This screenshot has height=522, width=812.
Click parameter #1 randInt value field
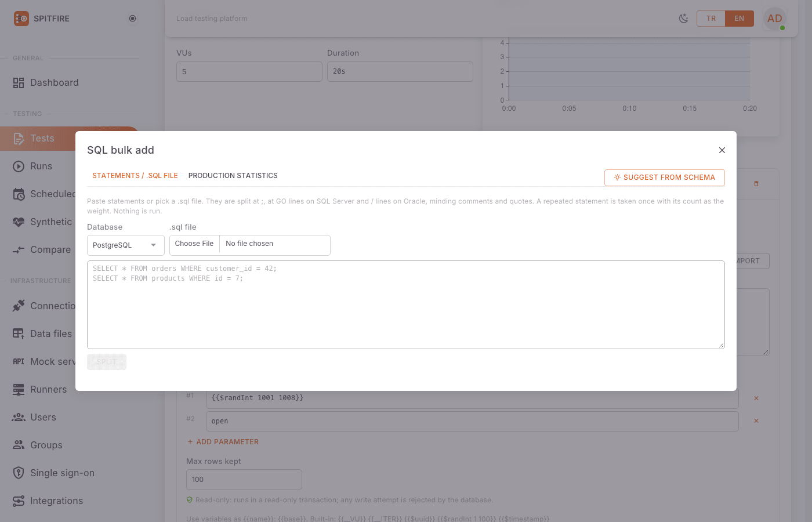click(x=472, y=399)
